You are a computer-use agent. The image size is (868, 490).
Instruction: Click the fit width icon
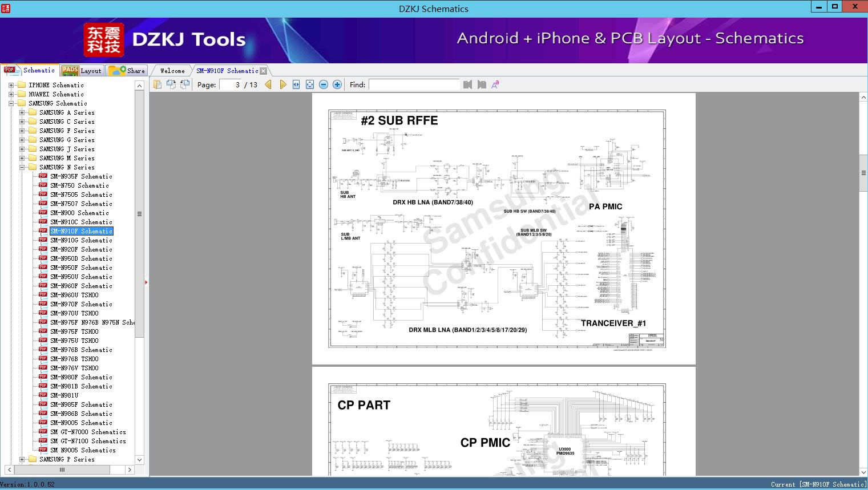pos(296,84)
